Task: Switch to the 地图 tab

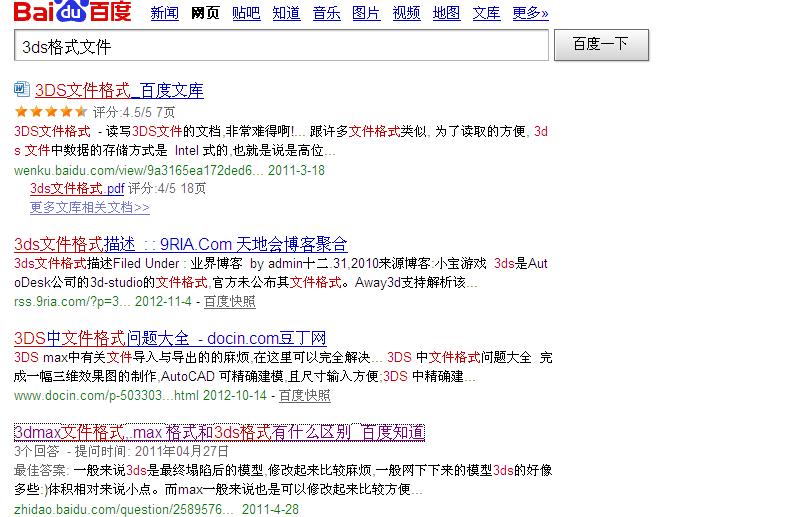Action: (446, 13)
